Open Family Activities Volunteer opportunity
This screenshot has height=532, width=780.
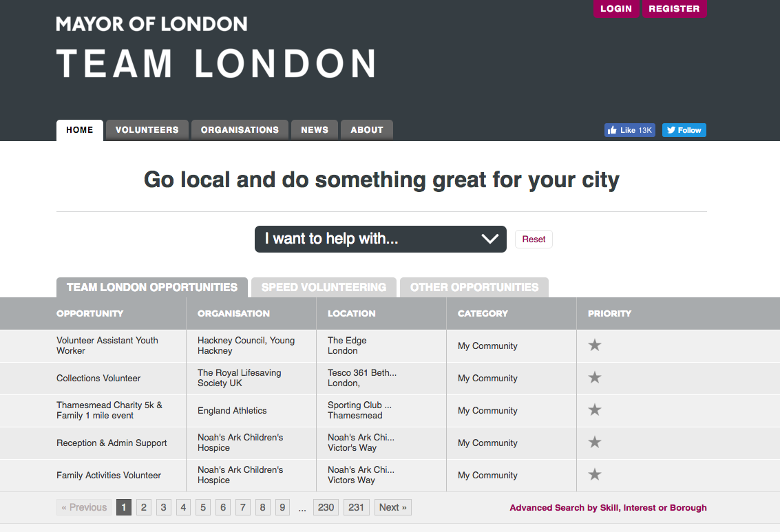point(109,475)
